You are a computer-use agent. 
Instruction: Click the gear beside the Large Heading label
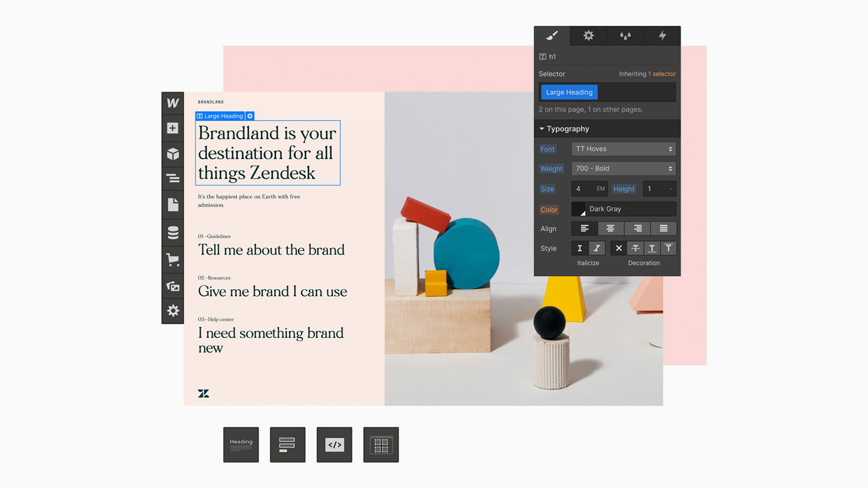point(250,116)
